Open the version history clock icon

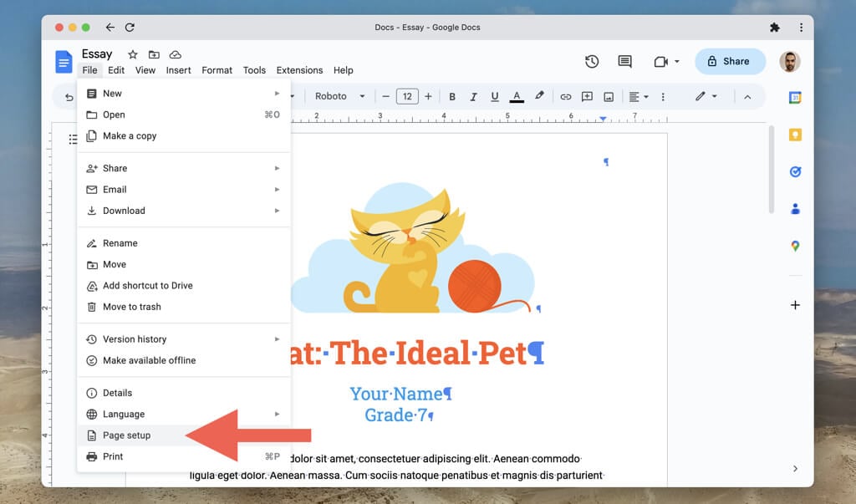[592, 61]
